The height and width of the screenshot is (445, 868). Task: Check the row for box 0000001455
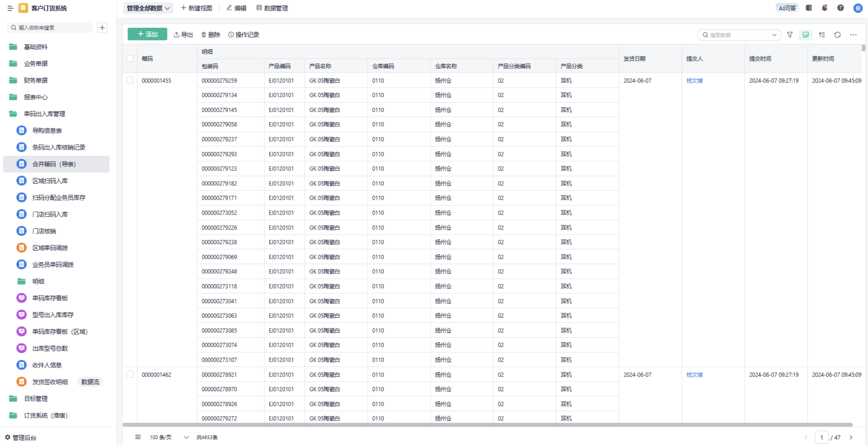130,80
